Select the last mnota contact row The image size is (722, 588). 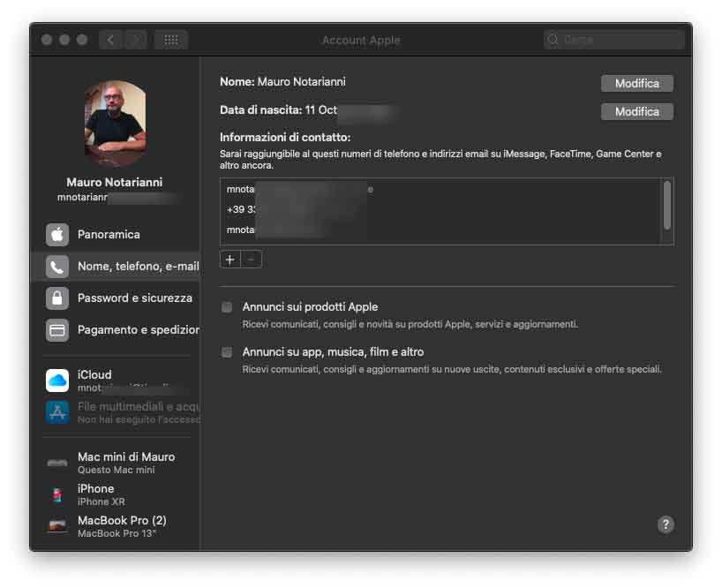[x=440, y=230]
